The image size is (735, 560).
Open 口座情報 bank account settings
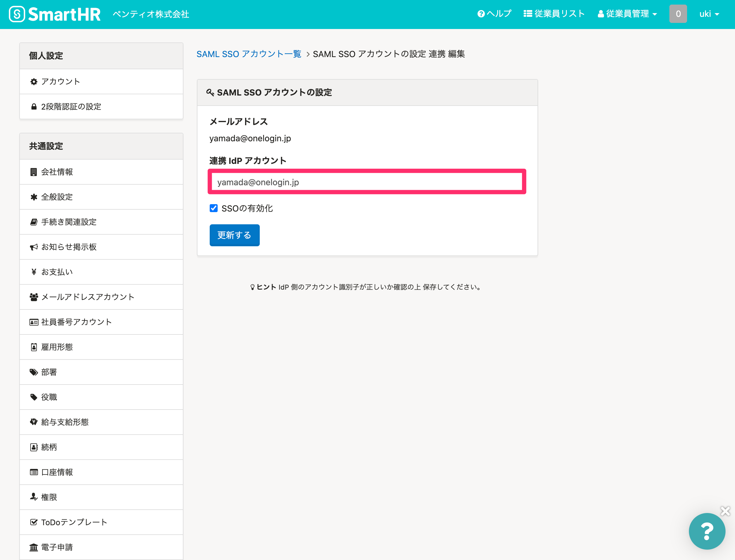tap(101, 472)
